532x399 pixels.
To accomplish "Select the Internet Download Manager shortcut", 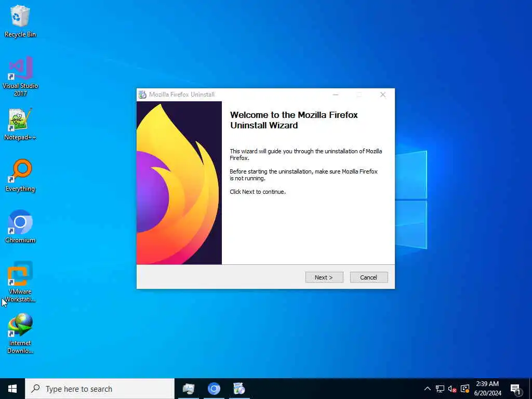I will coord(20,333).
